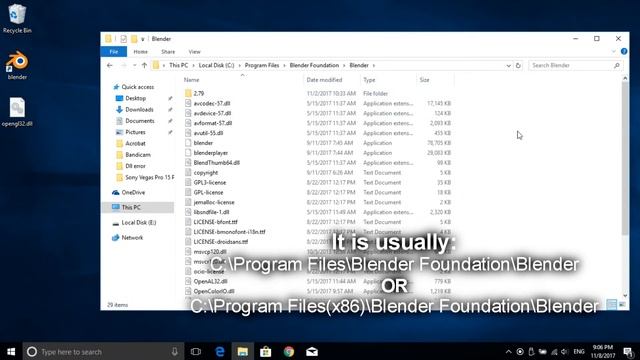Open the Home ribbon tab
The width and height of the screenshot is (640, 360).
click(140, 52)
